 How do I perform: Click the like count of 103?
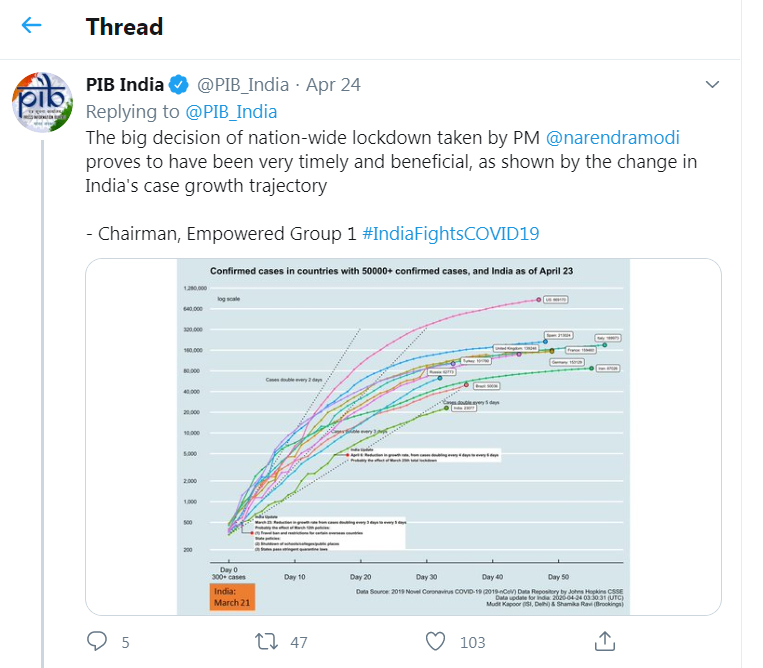(x=472, y=642)
